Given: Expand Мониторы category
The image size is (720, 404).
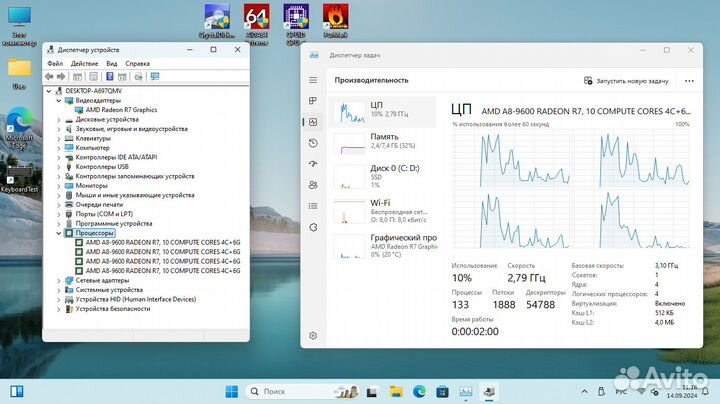Looking at the screenshot, I should 59,185.
